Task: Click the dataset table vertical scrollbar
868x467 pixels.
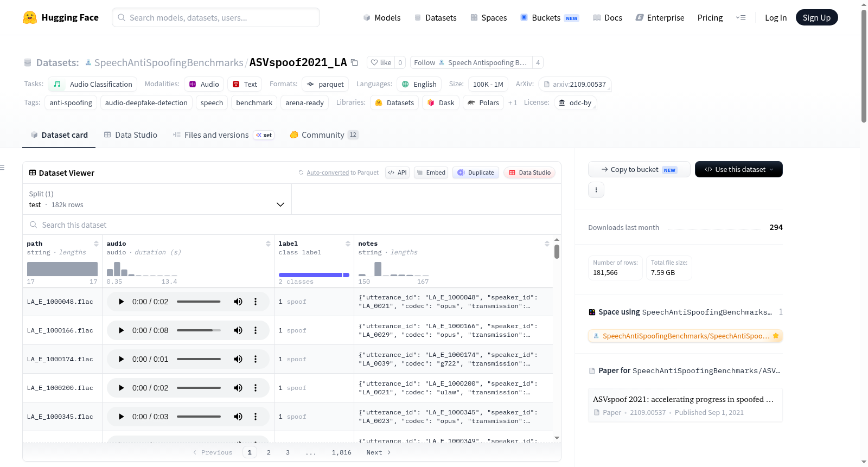Action: pos(557,252)
